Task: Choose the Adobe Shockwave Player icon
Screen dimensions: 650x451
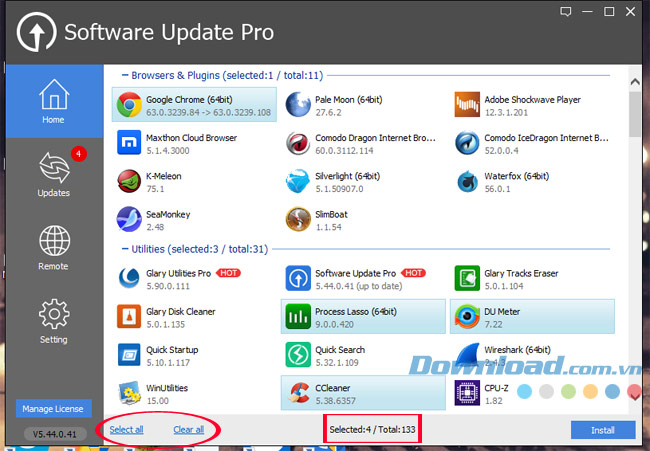Action: (x=467, y=105)
